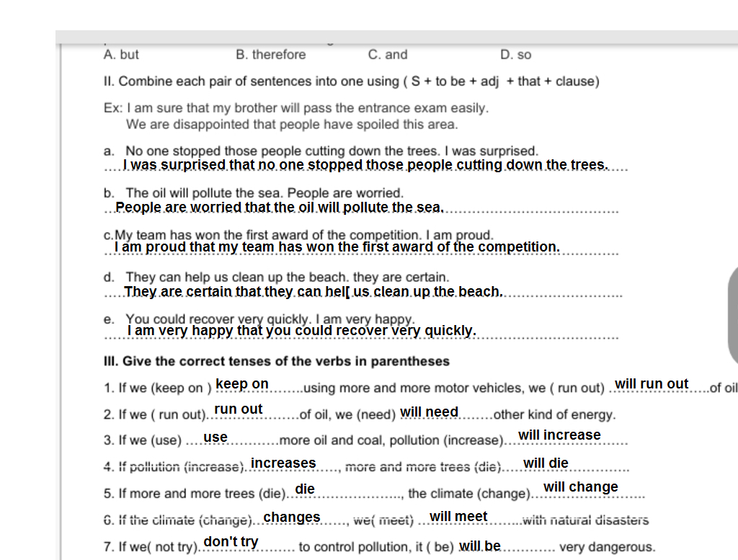Click sentence c 'My team has won the first award'
Viewport: 738px width, 560px height.
tap(304, 235)
